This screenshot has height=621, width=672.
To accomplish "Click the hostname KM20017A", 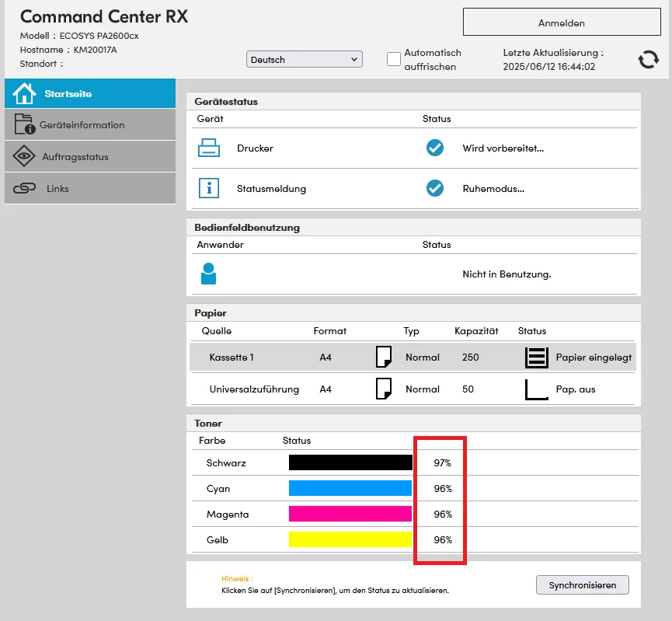I will (95, 50).
